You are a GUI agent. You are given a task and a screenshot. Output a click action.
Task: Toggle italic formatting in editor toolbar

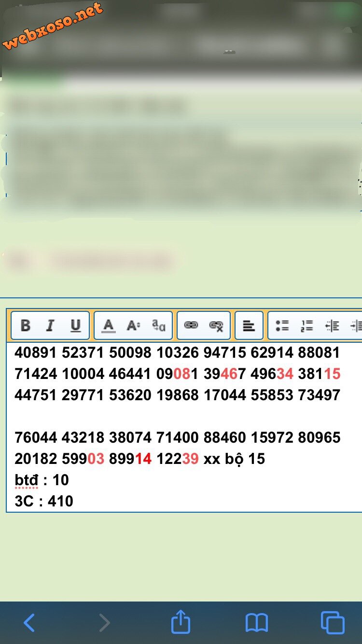point(50,325)
